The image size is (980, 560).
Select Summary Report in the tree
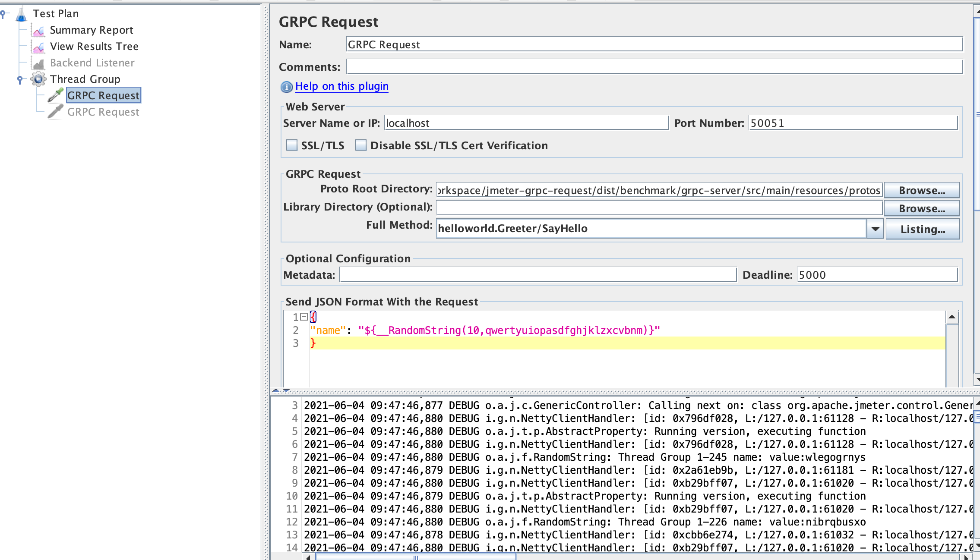point(91,30)
